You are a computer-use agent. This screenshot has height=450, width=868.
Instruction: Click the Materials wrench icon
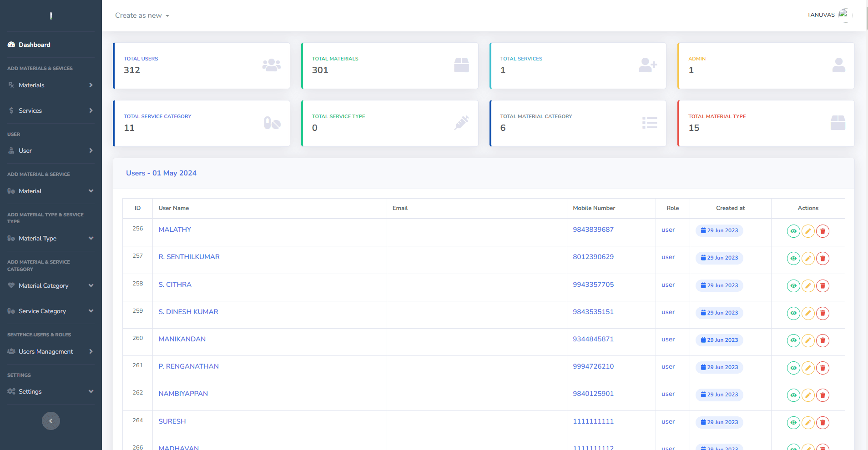[11, 85]
